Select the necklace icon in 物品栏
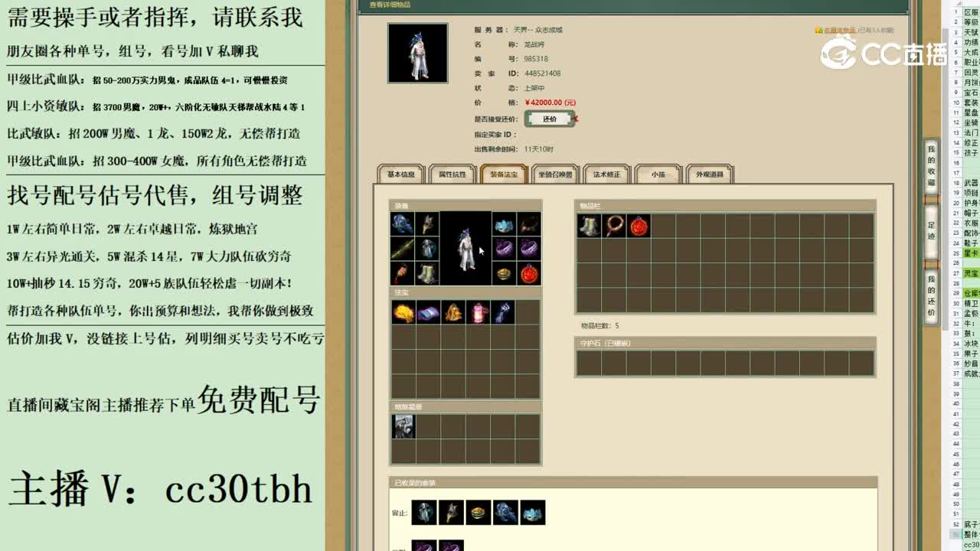This screenshot has height=551, width=980. (x=613, y=223)
